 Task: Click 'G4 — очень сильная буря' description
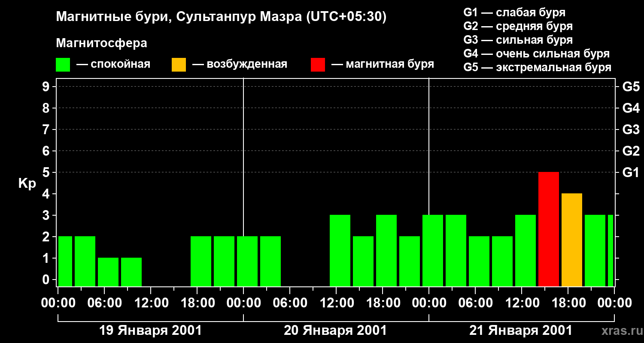537,54
